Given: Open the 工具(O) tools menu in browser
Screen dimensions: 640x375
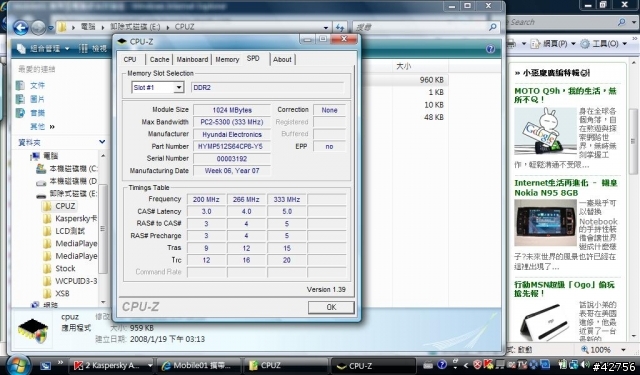Looking at the screenshot, I should point(604,44).
